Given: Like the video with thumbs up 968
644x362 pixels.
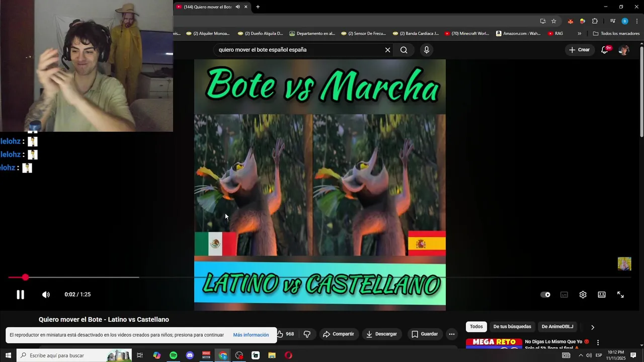Looking at the screenshot, I should click(x=285, y=334).
